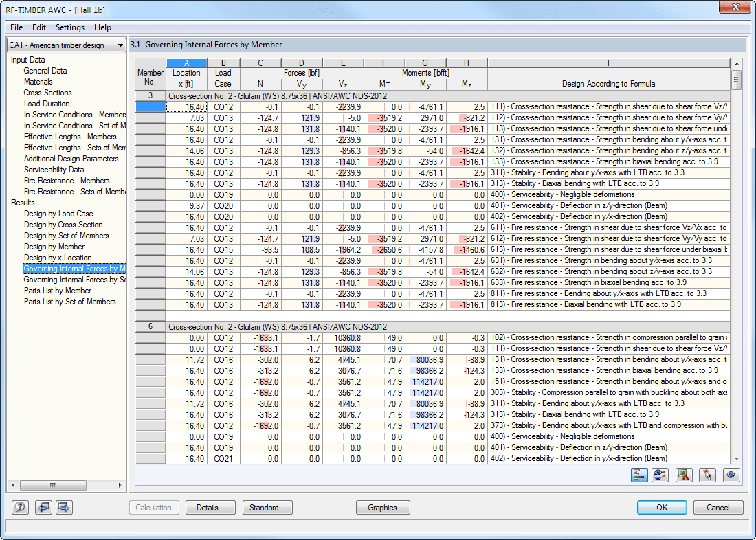The image size is (756, 540).
Task: Export table to Excel icon
Action: click(x=684, y=475)
